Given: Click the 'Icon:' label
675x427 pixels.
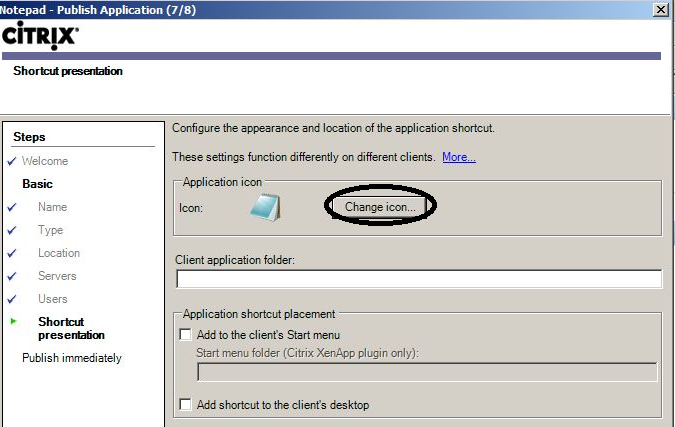Looking at the screenshot, I should pos(191,208).
